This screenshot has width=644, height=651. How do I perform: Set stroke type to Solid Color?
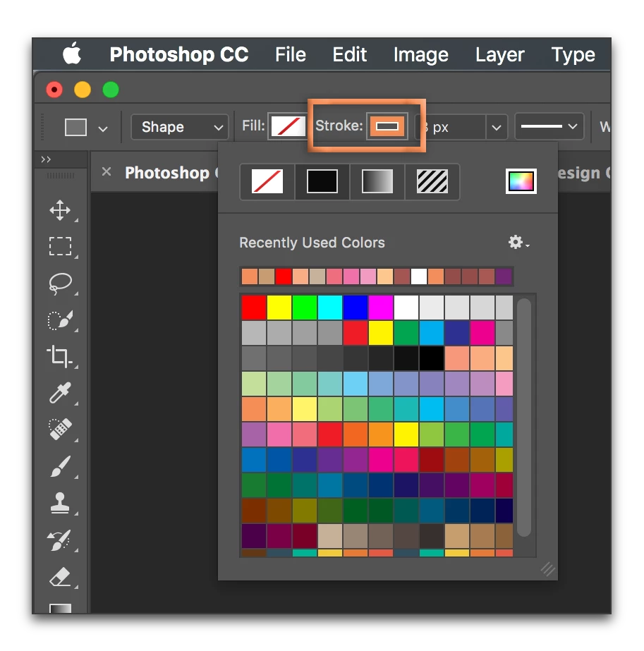pos(322,181)
